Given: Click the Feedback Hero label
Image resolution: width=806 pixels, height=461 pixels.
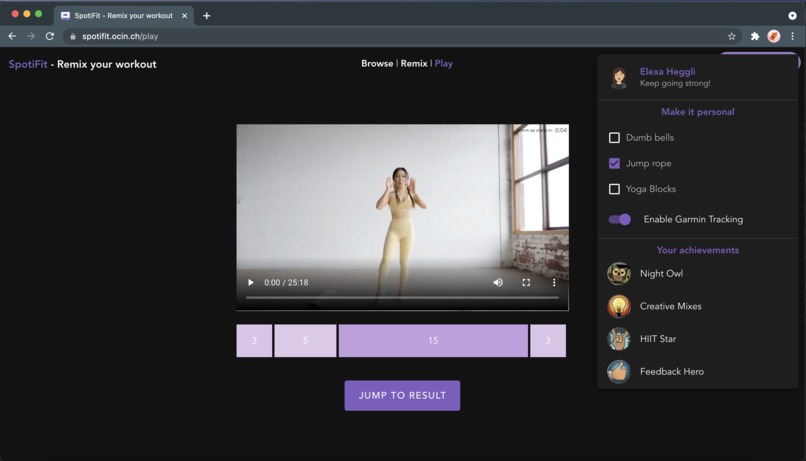Looking at the screenshot, I should 672,372.
